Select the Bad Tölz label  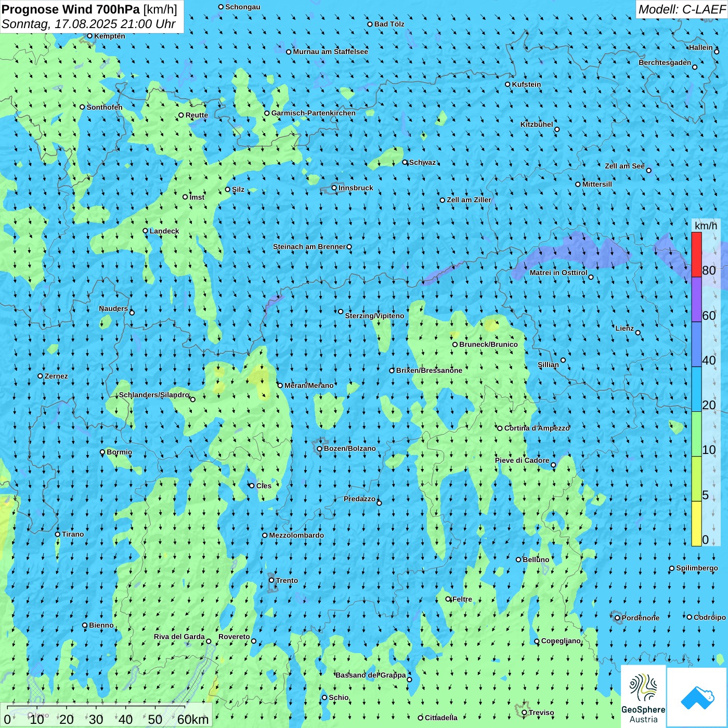(x=389, y=24)
